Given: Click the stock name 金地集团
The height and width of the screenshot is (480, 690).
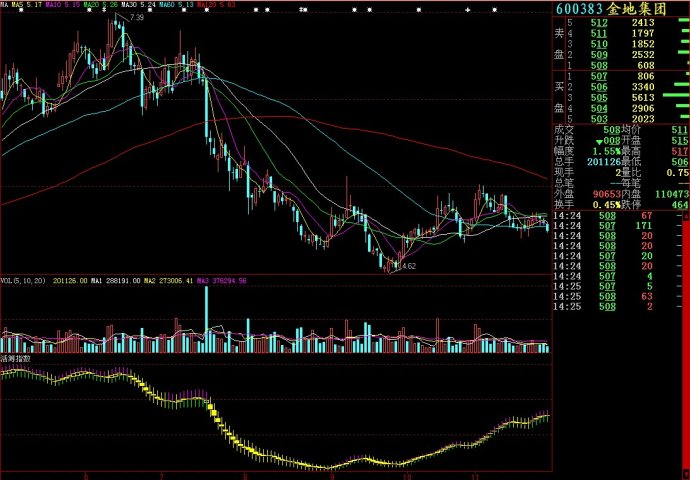Looking at the screenshot, I should pos(637,9).
